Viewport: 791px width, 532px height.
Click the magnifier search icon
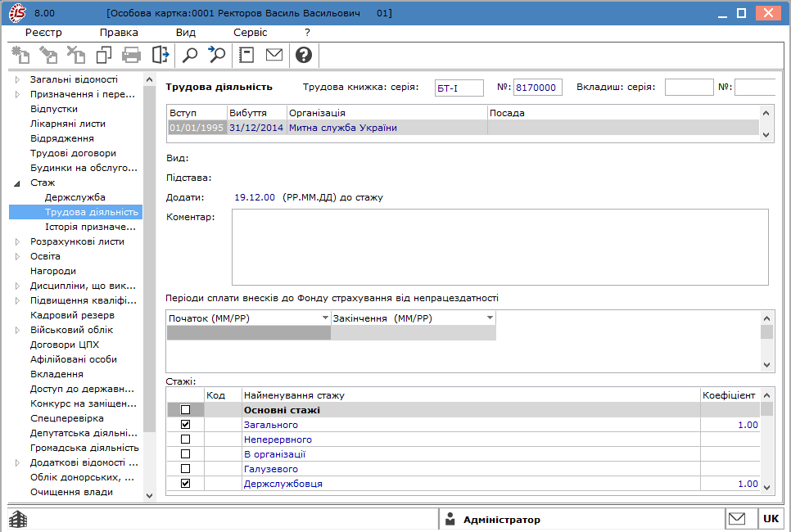point(190,55)
